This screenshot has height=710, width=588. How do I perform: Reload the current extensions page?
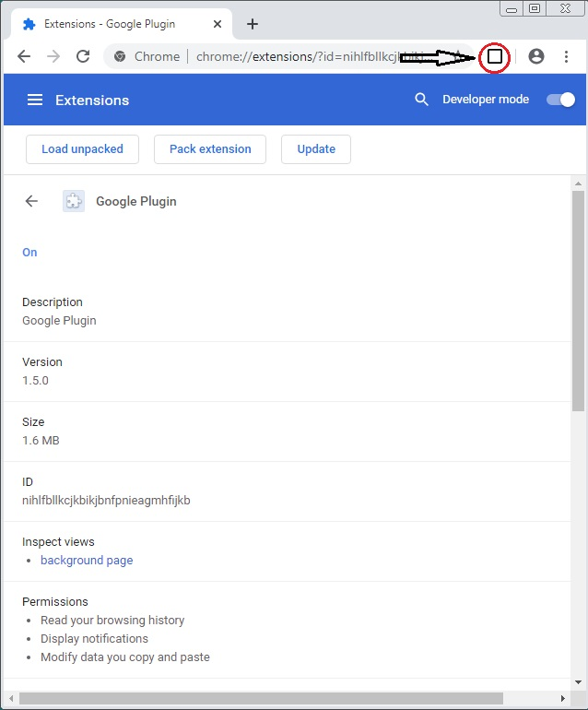pyautogui.click(x=83, y=56)
